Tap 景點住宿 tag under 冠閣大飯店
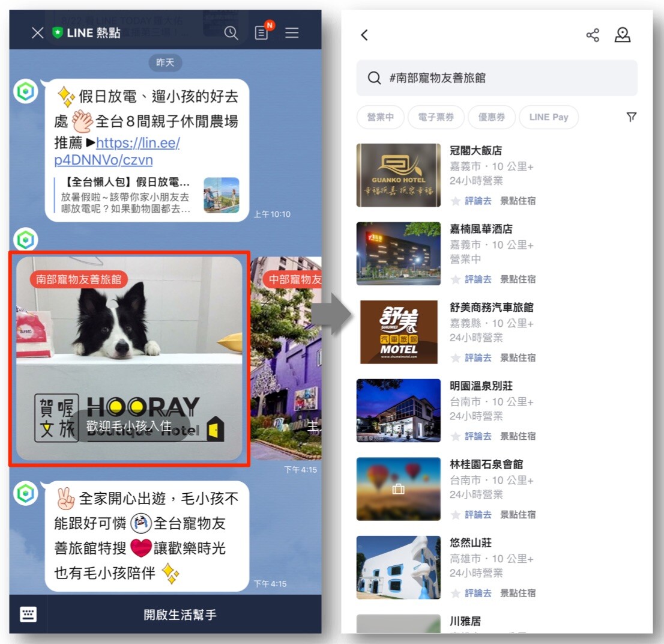Viewport: 664px width, 644px height. coord(518,201)
